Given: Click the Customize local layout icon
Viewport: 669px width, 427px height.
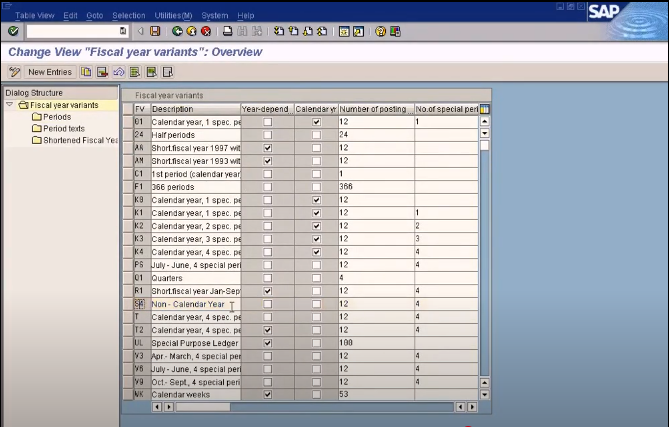Looking at the screenshot, I should coord(395,31).
